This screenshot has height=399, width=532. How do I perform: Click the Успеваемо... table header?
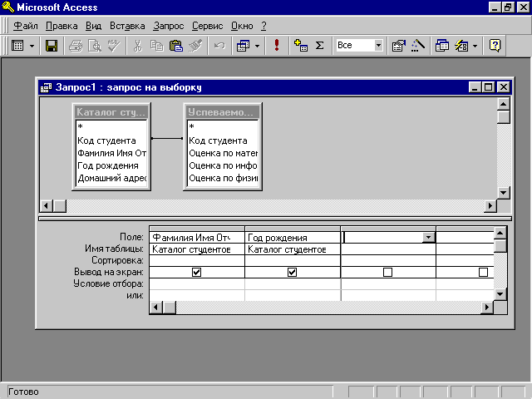point(223,112)
